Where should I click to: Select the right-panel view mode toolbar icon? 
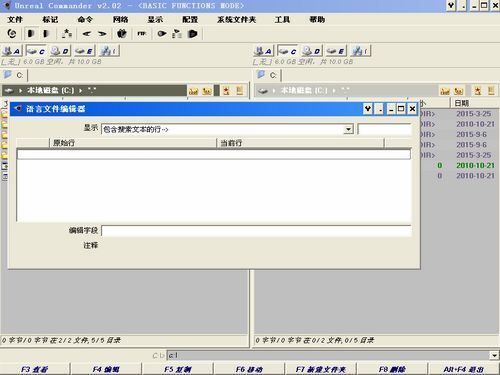pos(46,34)
